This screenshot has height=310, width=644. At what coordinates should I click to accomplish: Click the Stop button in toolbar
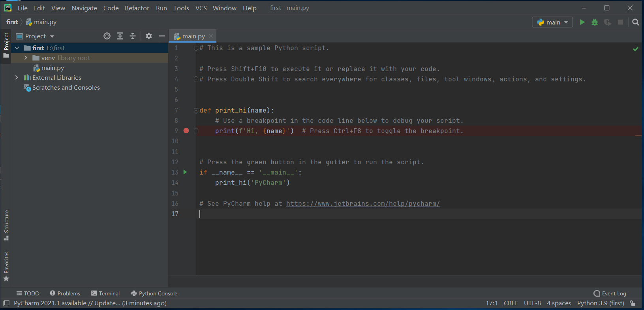click(x=620, y=22)
